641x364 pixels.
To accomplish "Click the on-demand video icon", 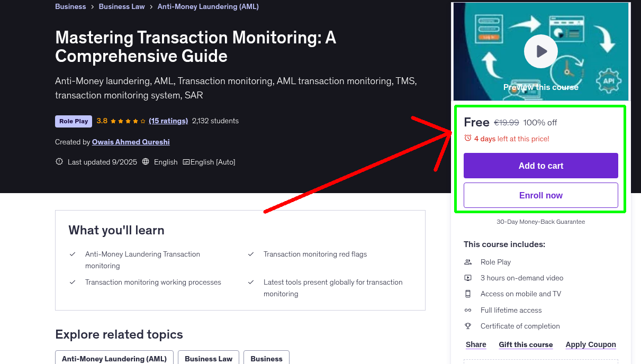I will click(468, 278).
